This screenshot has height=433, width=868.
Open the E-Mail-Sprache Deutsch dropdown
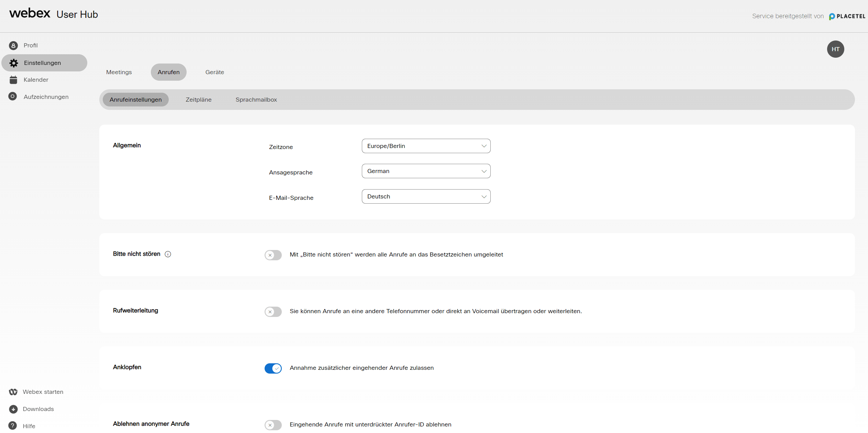[x=426, y=196]
